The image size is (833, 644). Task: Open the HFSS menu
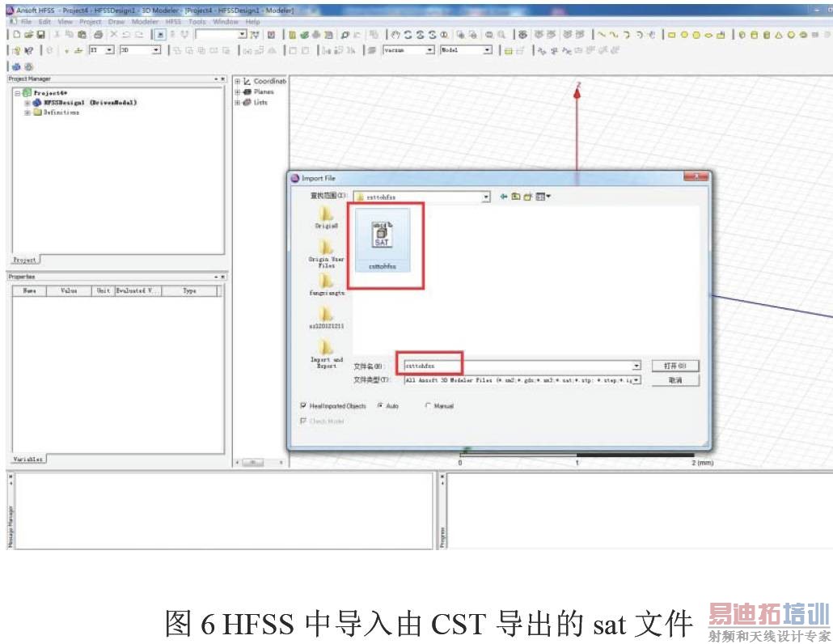click(173, 22)
